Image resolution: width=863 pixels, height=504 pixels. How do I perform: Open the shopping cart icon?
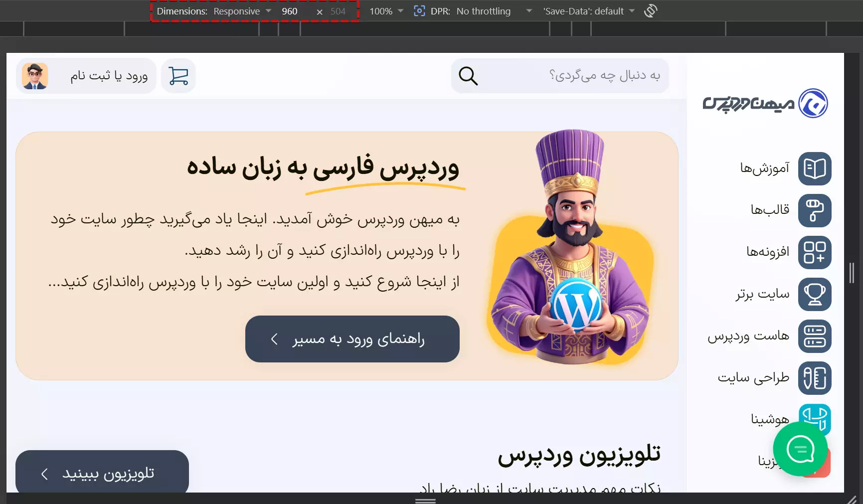pos(178,76)
